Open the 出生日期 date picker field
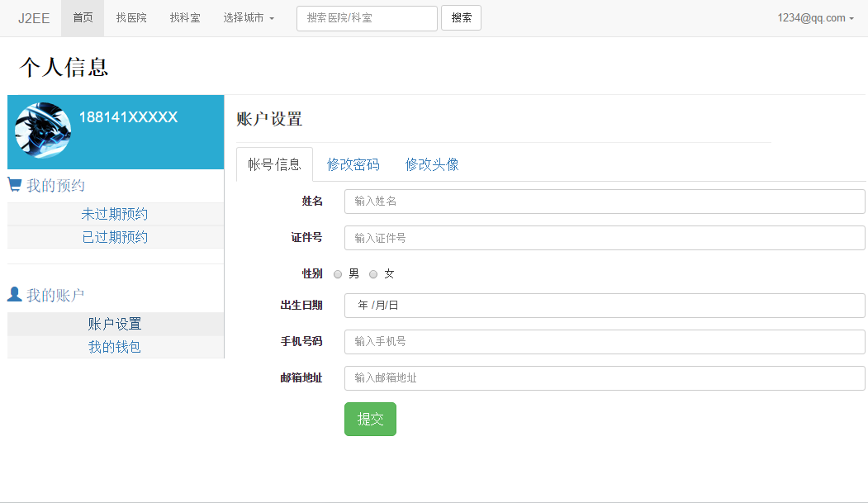This screenshot has height=503, width=868. click(x=604, y=306)
